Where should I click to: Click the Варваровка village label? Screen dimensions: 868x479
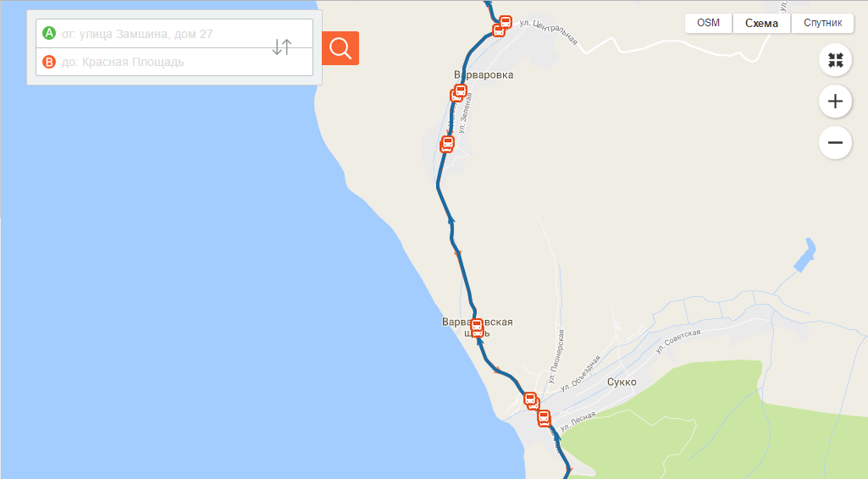coord(484,74)
